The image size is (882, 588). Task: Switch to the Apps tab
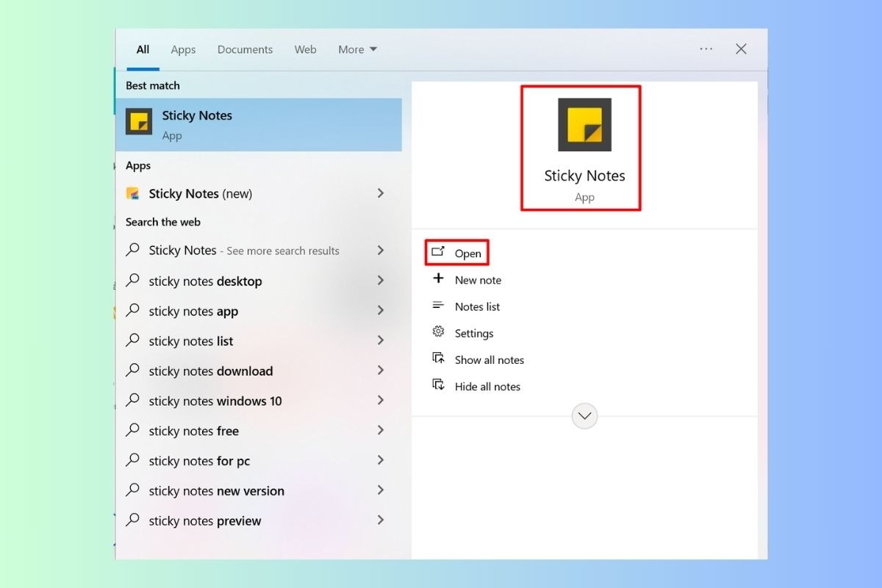click(x=183, y=49)
